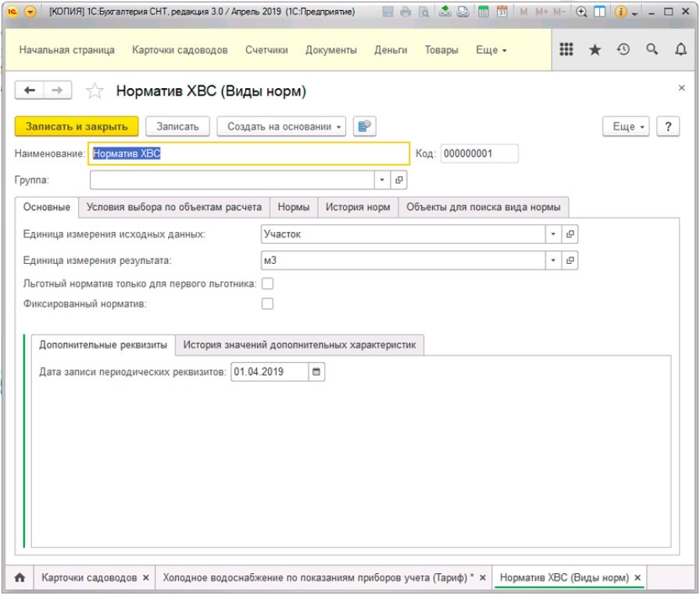Close the Карточки садоводов bottom tab
This screenshot has height=595, width=700.
145,578
